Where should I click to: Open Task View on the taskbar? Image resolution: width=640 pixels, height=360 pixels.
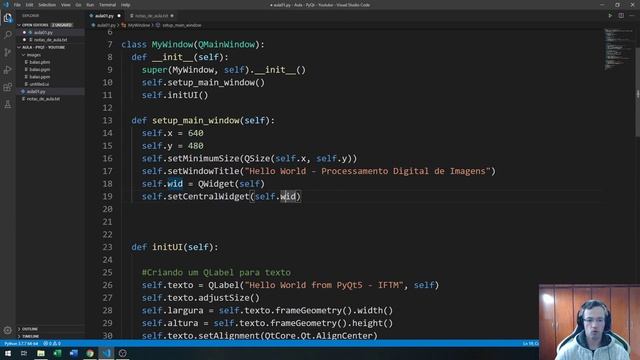(x=24, y=353)
